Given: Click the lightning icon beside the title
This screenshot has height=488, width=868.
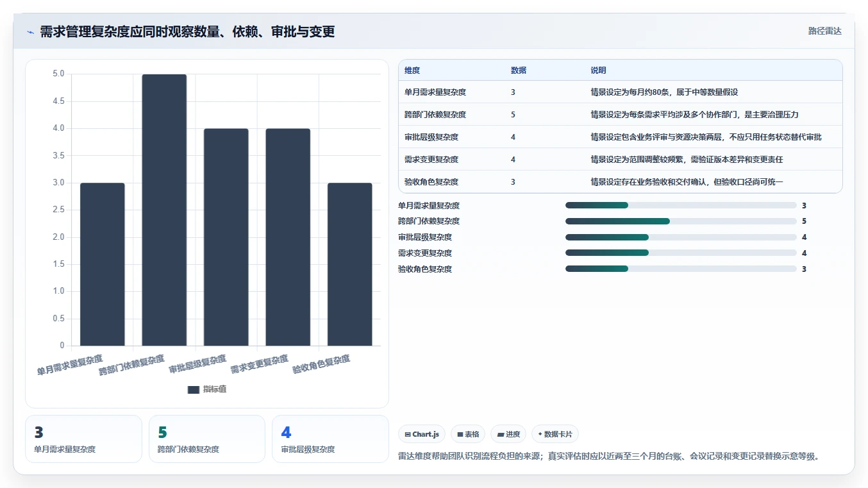Looking at the screenshot, I should pos(31,31).
